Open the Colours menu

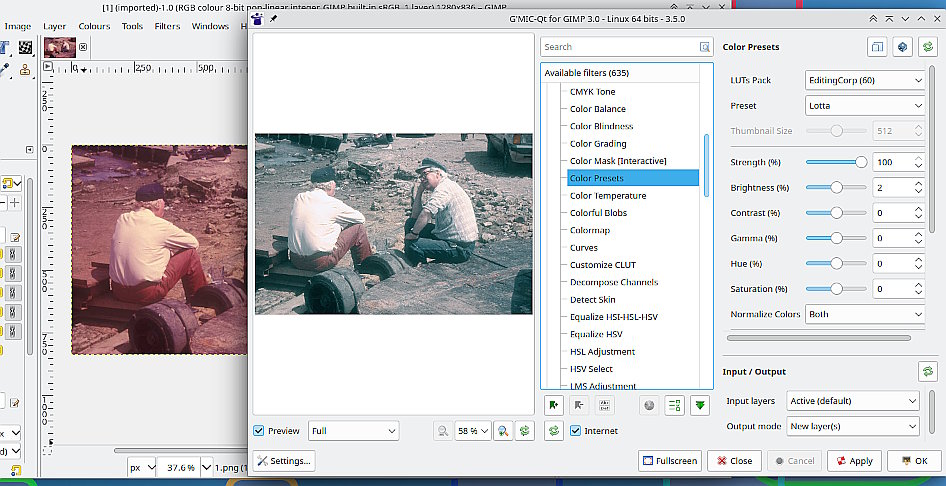point(94,26)
